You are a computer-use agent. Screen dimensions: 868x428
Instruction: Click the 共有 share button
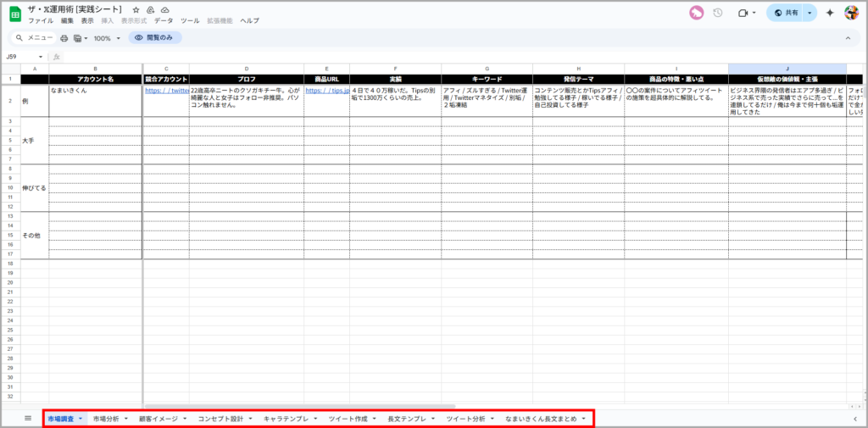785,13
